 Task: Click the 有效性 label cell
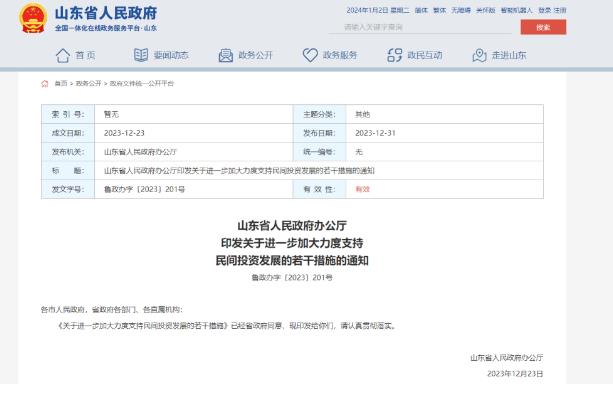coord(319,189)
